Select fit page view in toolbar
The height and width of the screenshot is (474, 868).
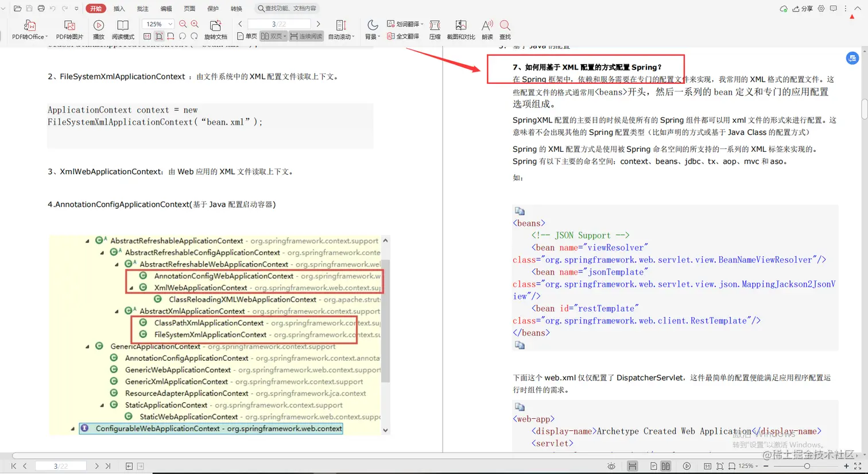[x=159, y=36]
